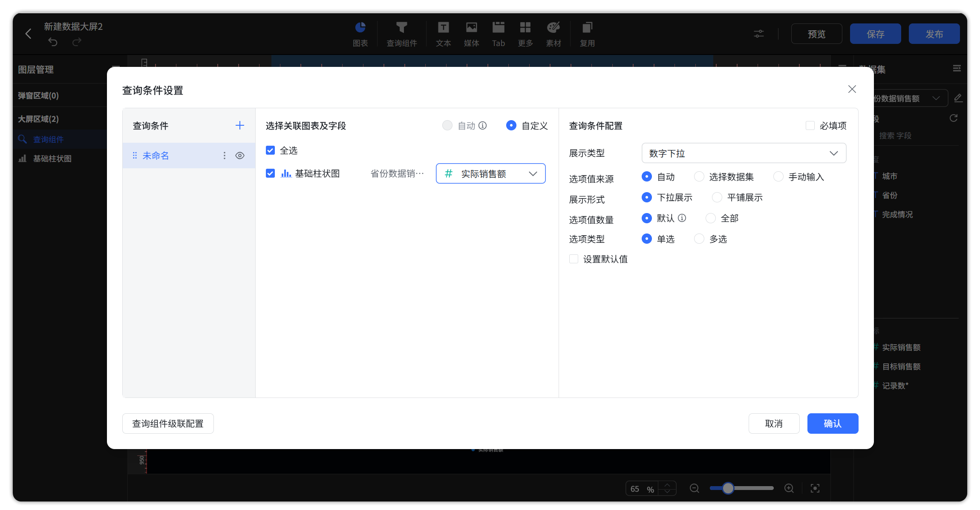Image resolution: width=980 pixels, height=510 pixels.
Task: Open the 实际销售额 field dropdown
Action: click(490, 173)
